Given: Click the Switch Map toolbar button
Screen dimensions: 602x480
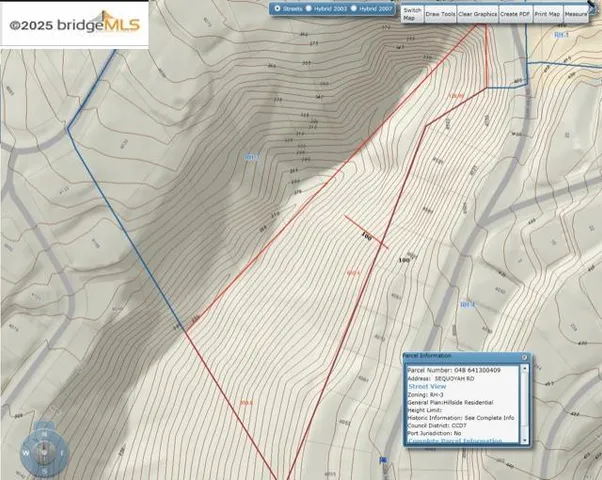Looking at the screenshot, I should click(410, 14).
